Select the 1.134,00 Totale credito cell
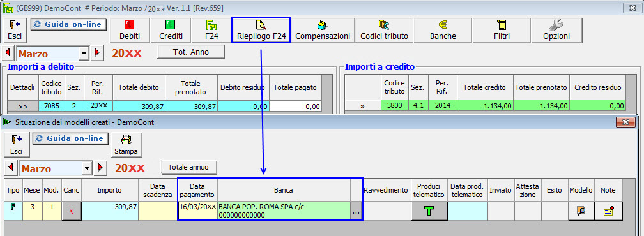The width and height of the screenshot is (644, 236). coord(485,106)
